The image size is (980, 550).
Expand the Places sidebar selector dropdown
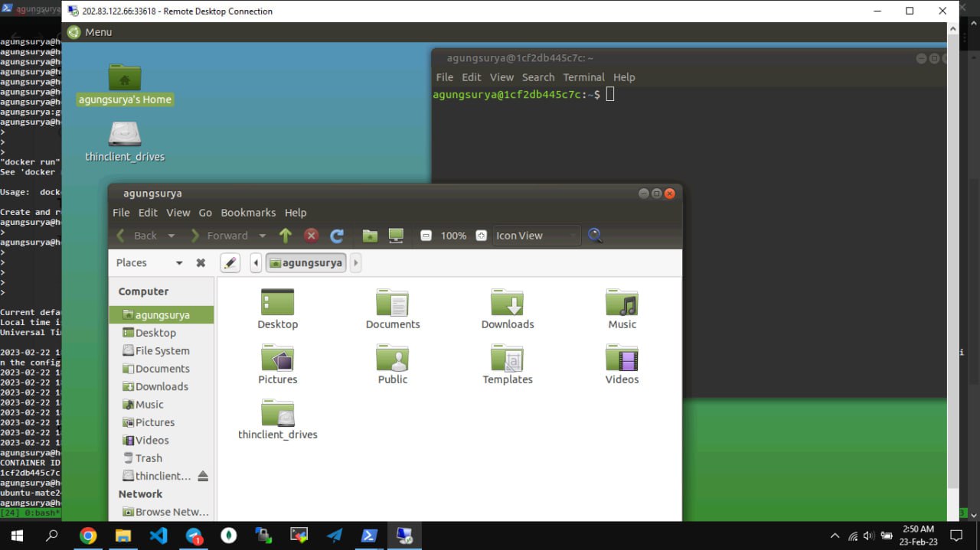pyautogui.click(x=179, y=263)
